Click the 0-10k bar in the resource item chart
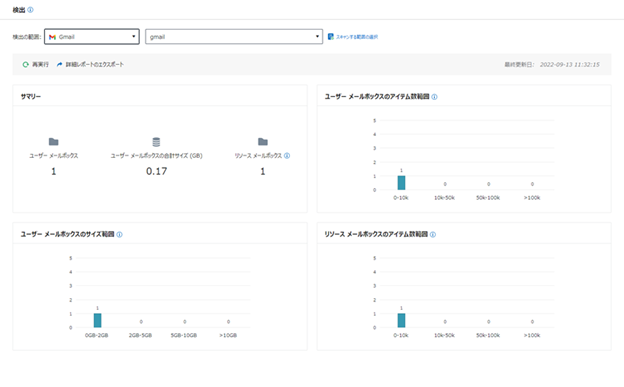624x387 pixels. coord(401,321)
